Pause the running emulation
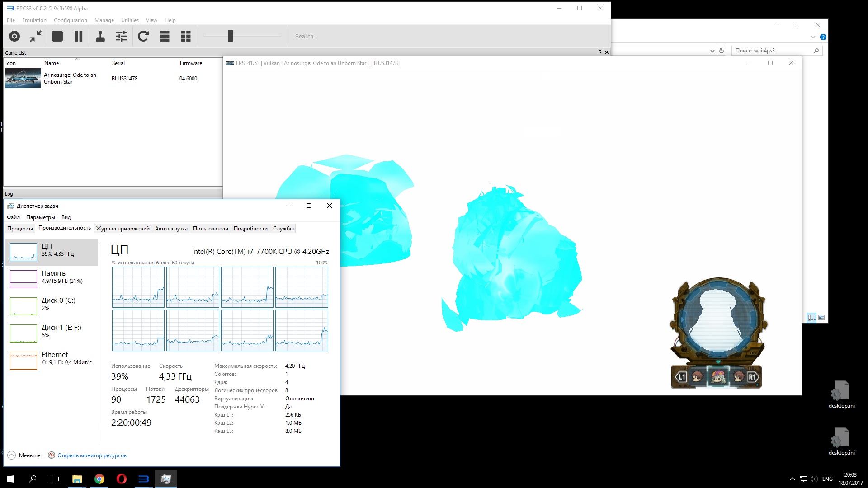This screenshot has width=868, height=488. pos(79,36)
